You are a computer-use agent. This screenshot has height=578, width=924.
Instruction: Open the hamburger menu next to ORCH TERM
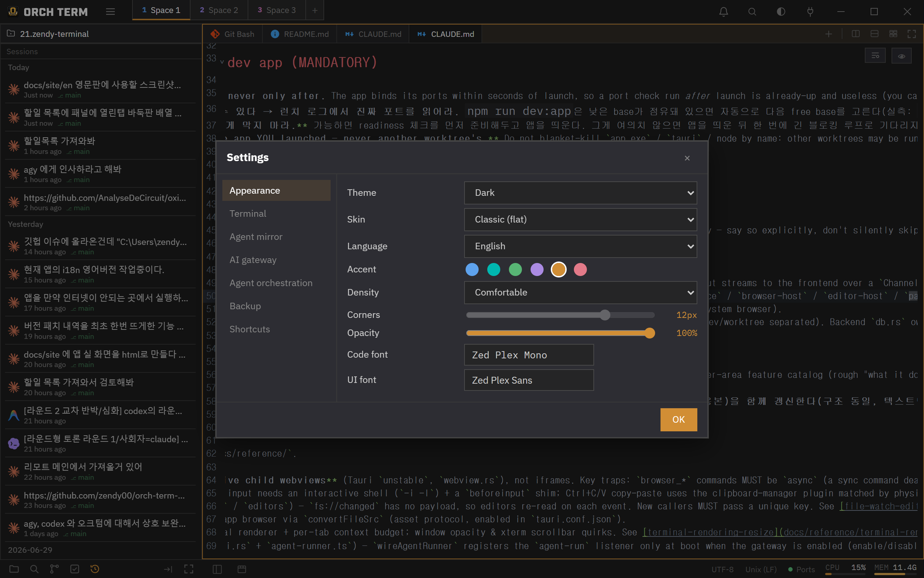[110, 12]
